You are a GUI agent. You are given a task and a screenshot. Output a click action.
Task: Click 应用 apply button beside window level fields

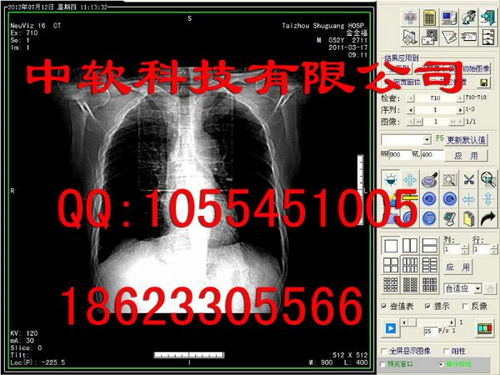point(466,156)
